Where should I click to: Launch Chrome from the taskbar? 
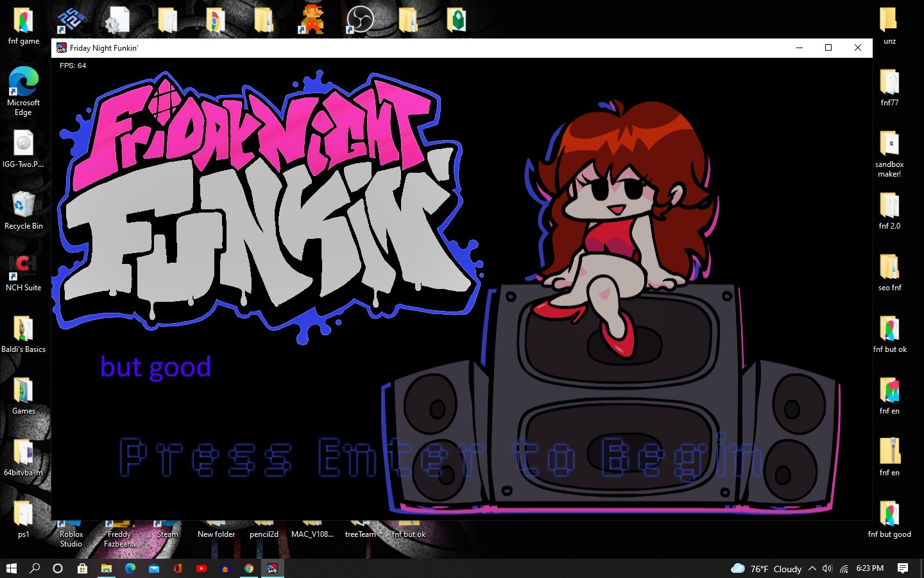pyautogui.click(x=248, y=569)
